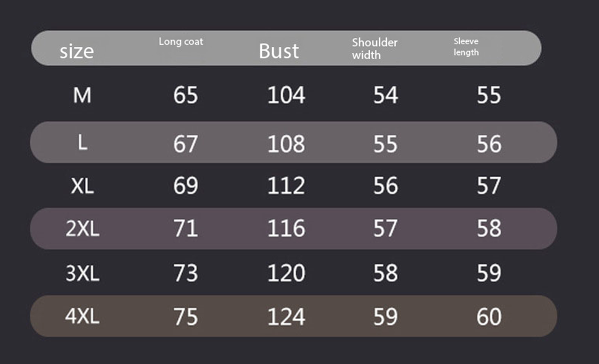The height and width of the screenshot is (364, 599).
Task: Click the 'size' column header
Action: tap(76, 51)
